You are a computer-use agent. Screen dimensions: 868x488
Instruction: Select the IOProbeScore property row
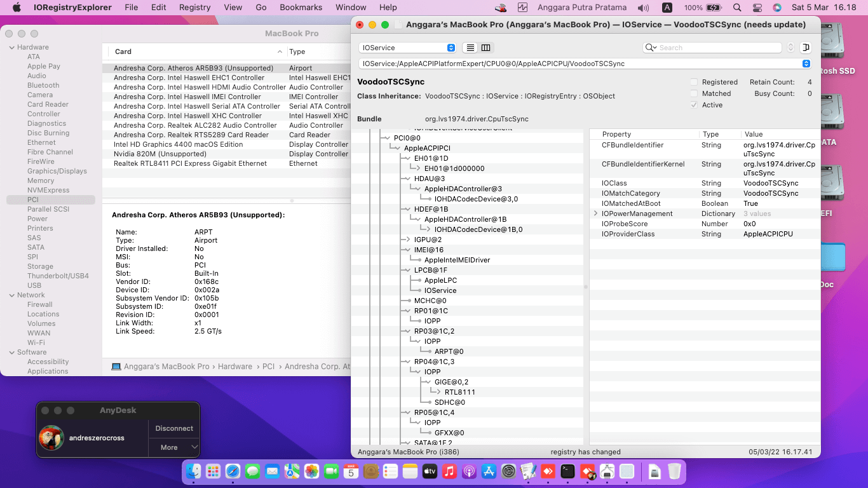click(705, 224)
